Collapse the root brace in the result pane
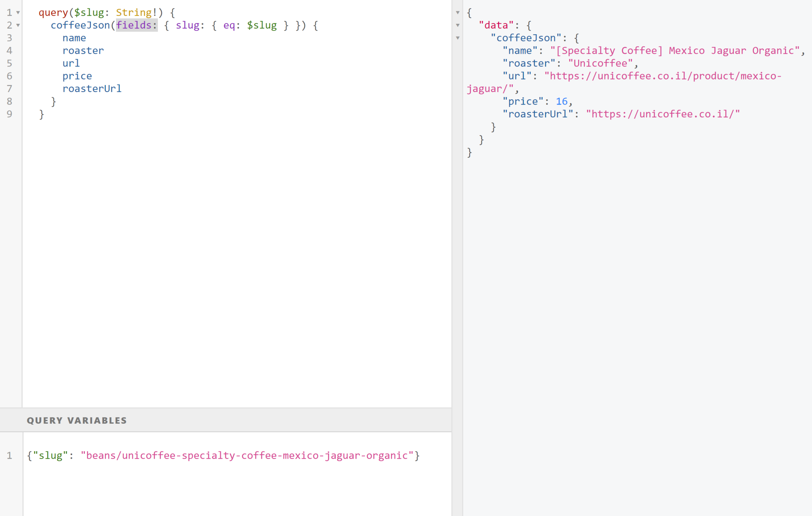Image resolution: width=812 pixels, height=516 pixels. [x=457, y=13]
